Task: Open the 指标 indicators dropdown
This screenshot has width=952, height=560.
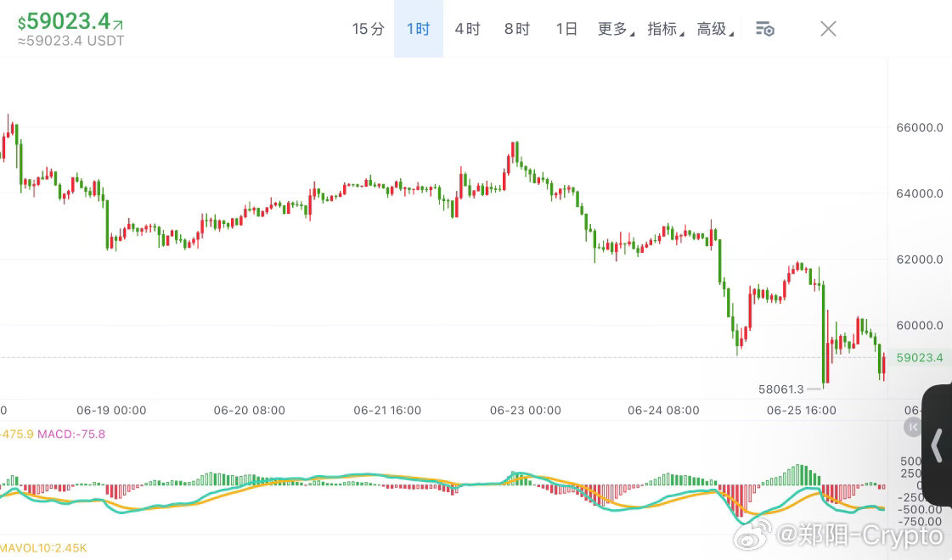Action: (x=666, y=29)
